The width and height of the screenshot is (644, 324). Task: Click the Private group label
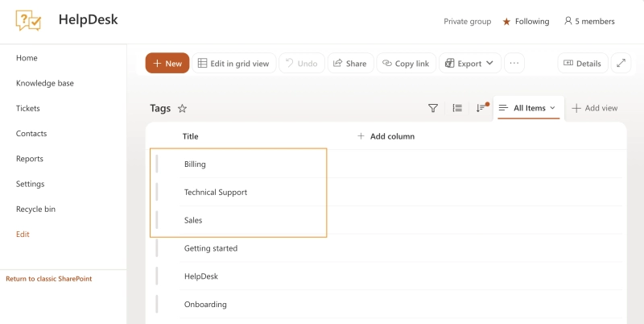point(468,22)
